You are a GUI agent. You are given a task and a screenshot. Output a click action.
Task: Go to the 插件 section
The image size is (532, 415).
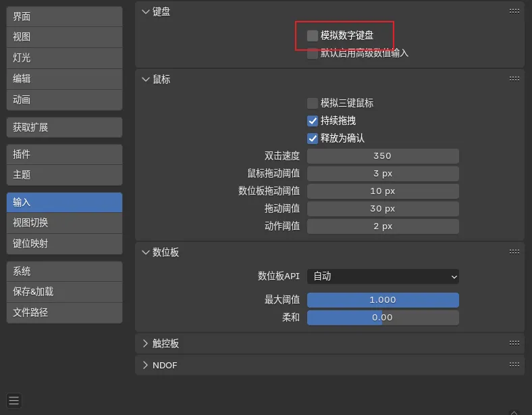coord(64,154)
